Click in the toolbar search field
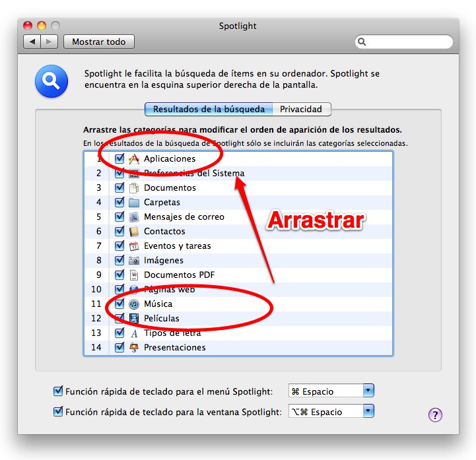 (x=404, y=42)
